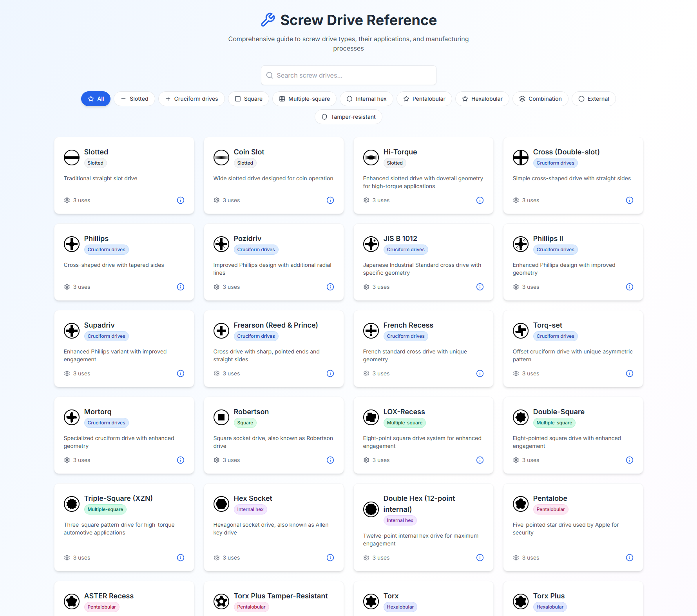Open info for the Slotted card
This screenshot has height=616, width=697.
click(181, 200)
